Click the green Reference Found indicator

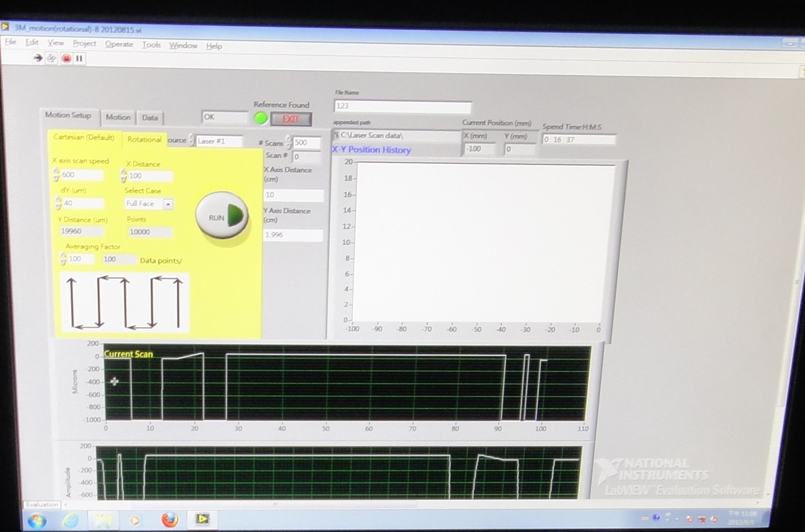(260, 119)
